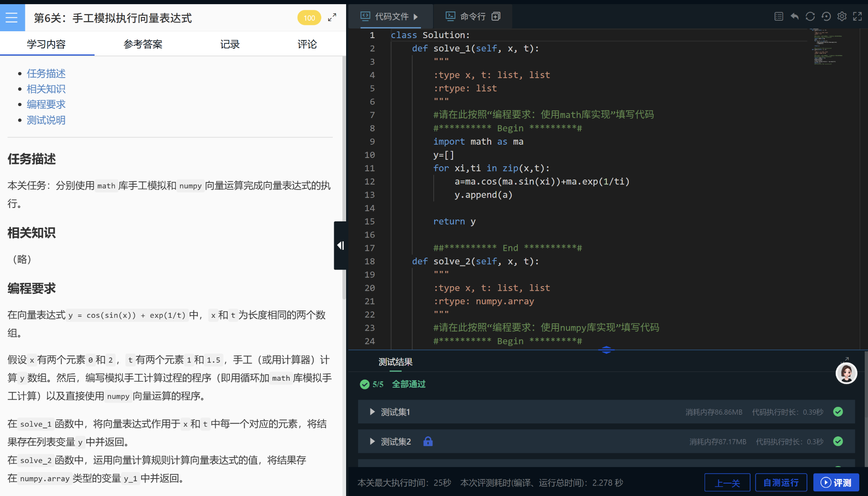Click the green check icon next to 5/5
The width and height of the screenshot is (868, 496).
point(364,384)
